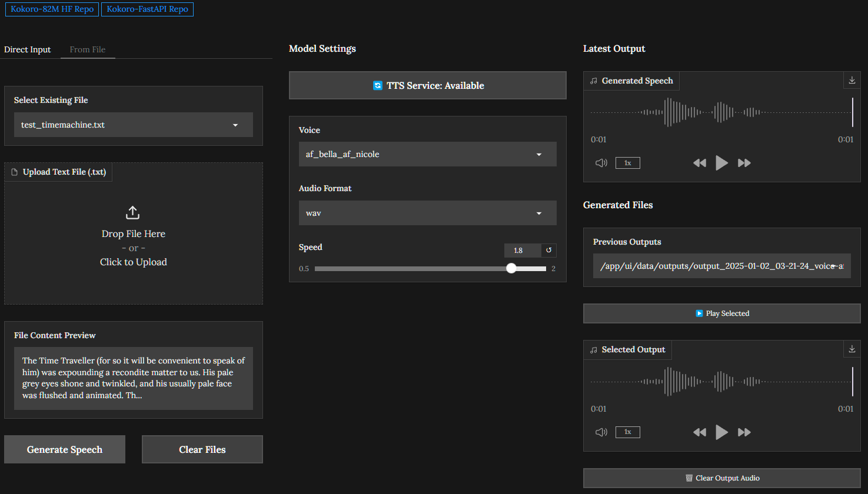Toggle 1x playback speed on Selected Output
The height and width of the screenshot is (494, 868).
(x=627, y=432)
